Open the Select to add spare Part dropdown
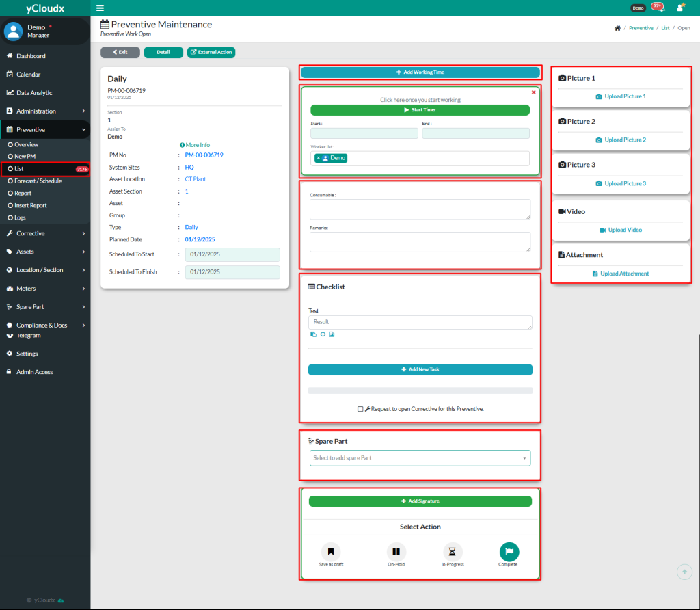This screenshot has width=700, height=610. 420,458
